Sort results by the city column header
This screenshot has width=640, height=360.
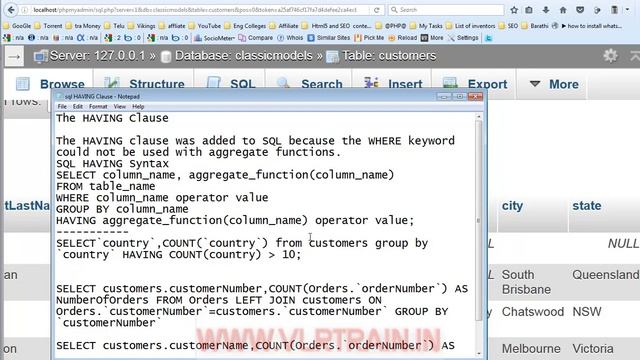[512, 206]
